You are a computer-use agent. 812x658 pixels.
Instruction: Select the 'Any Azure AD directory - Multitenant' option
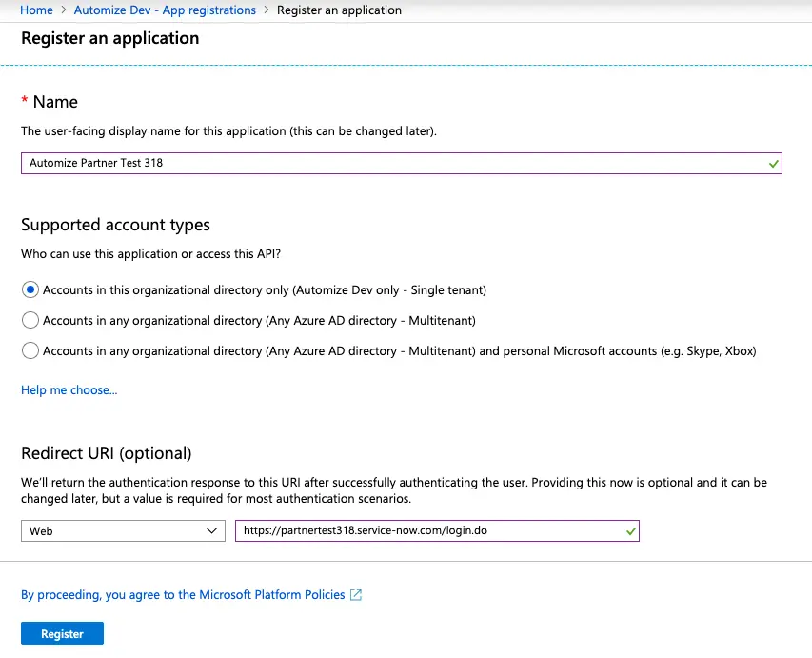(x=30, y=322)
